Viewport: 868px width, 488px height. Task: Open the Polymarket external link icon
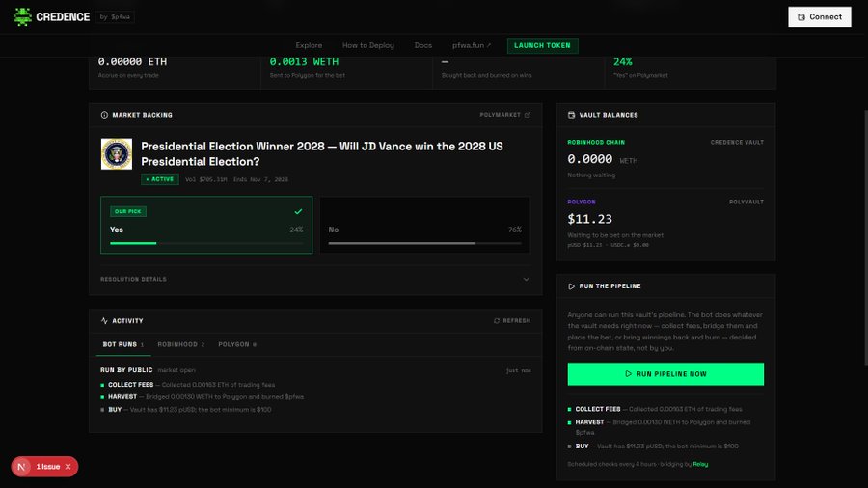[528, 115]
